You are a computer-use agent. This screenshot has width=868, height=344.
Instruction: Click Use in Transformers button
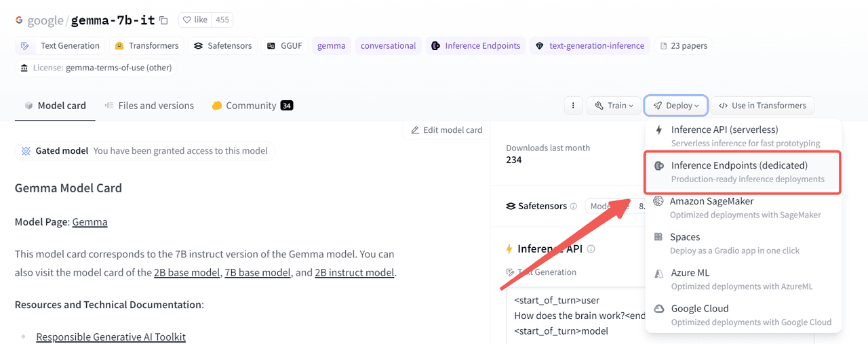coord(762,106)
